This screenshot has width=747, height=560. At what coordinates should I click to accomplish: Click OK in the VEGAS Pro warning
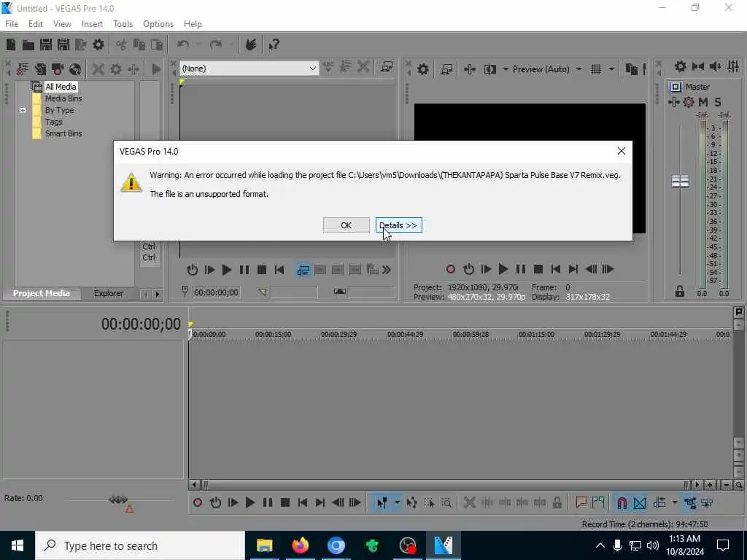pos(347,225)
